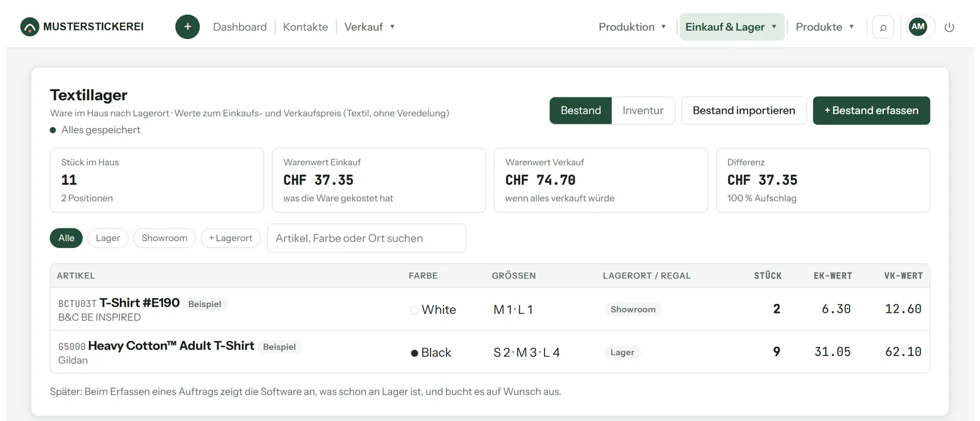This screenshot has height=421, width=980.
Task: Click the Warenwert Einkauf card
Action: click(379, 181)
